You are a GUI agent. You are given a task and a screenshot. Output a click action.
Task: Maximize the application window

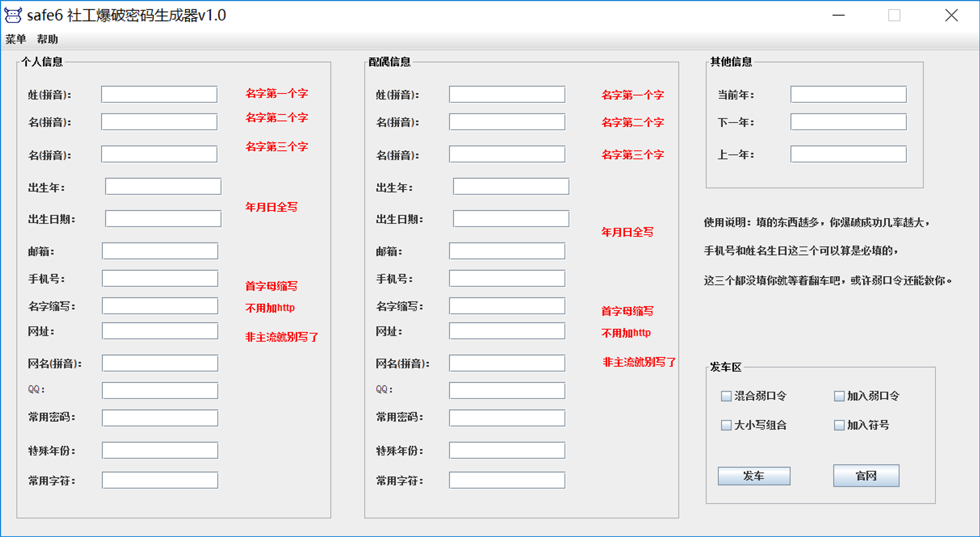click(x=894, y=15)
